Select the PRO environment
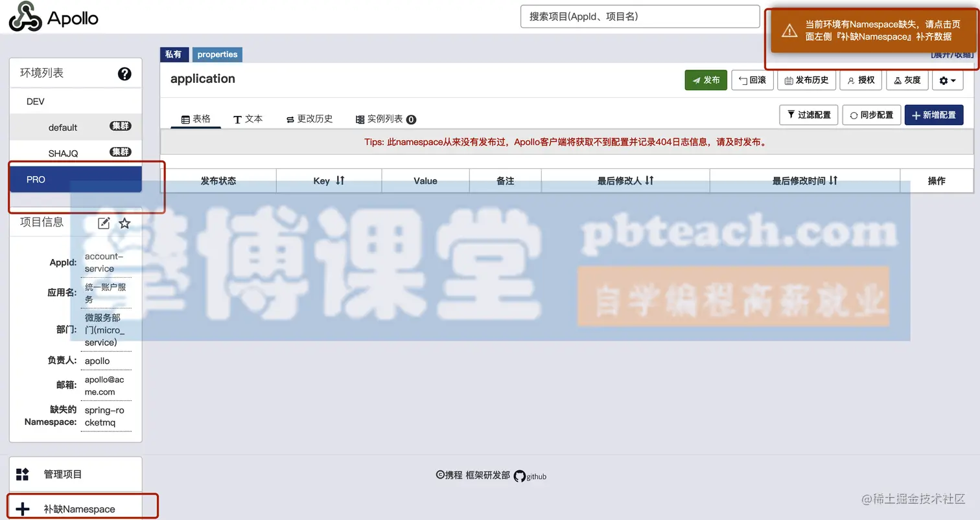Image resolution: width=980 pixels, height=520 pixels. point(75,179)
